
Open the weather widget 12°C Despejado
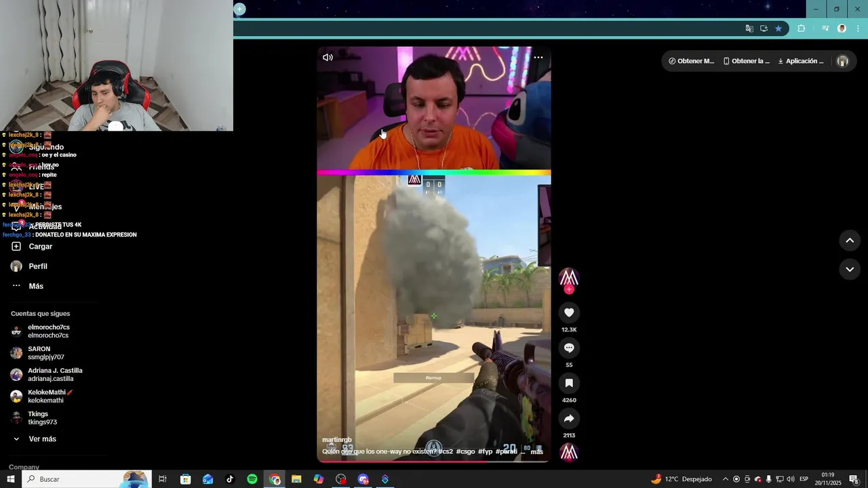pos(682,479)
